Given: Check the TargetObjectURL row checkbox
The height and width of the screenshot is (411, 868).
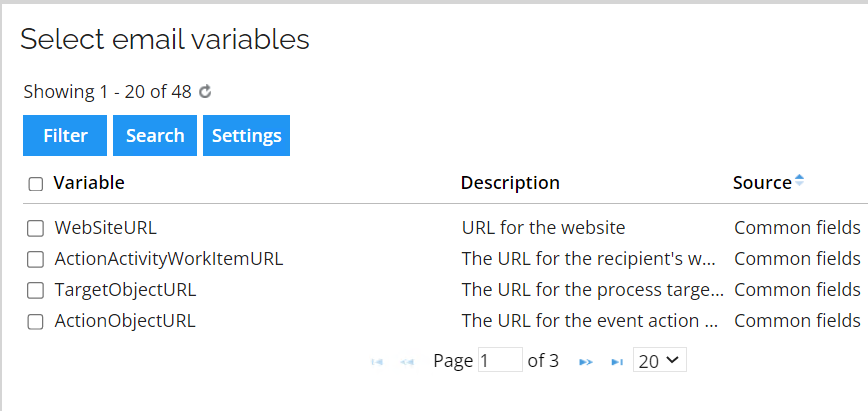Looking at the screenshot, I should coord(35,290).
